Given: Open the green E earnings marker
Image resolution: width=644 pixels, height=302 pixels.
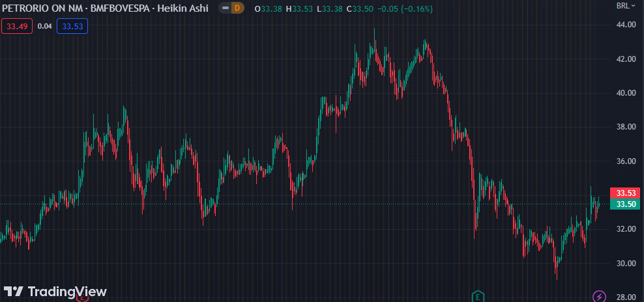Looking at the screenshot, I should point(477,296).
